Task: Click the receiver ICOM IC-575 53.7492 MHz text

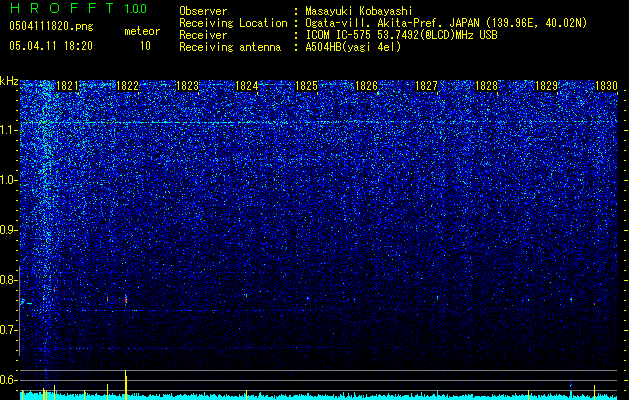Action: point(401,35)
